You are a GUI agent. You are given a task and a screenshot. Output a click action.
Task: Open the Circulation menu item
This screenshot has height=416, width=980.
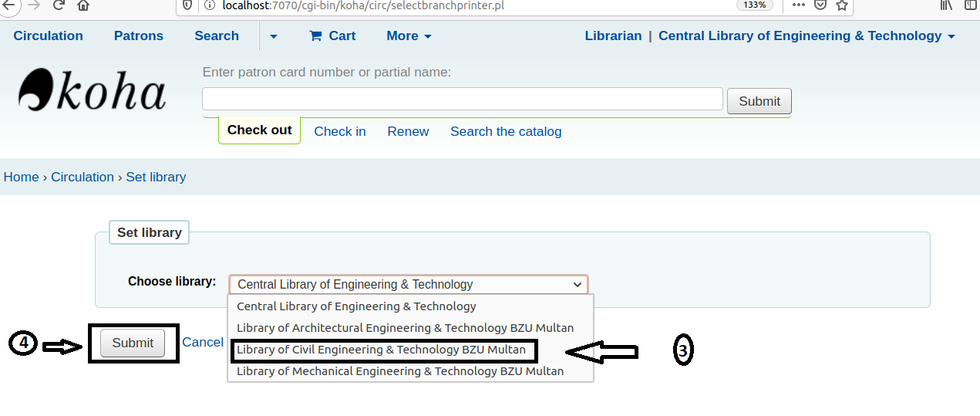click(48, 36)
